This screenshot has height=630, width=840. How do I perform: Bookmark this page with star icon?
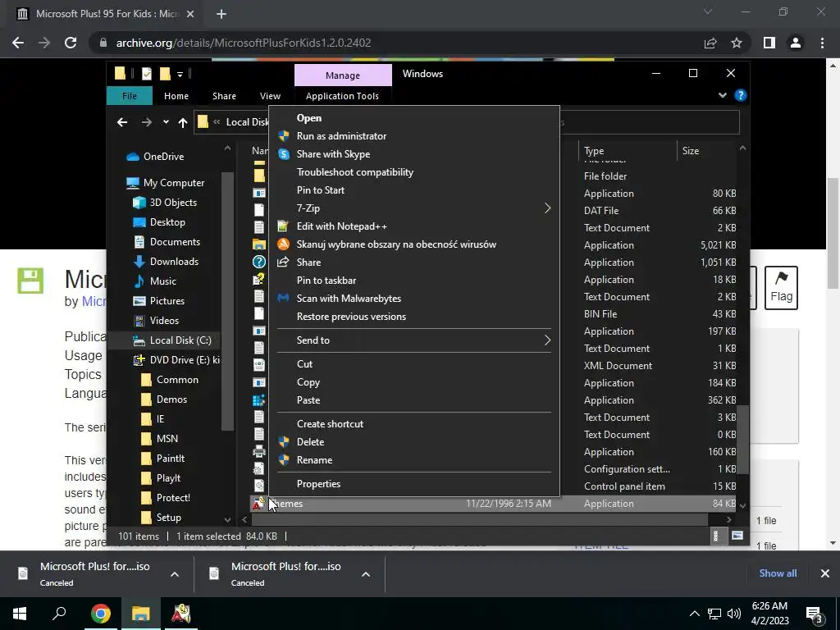737,43
